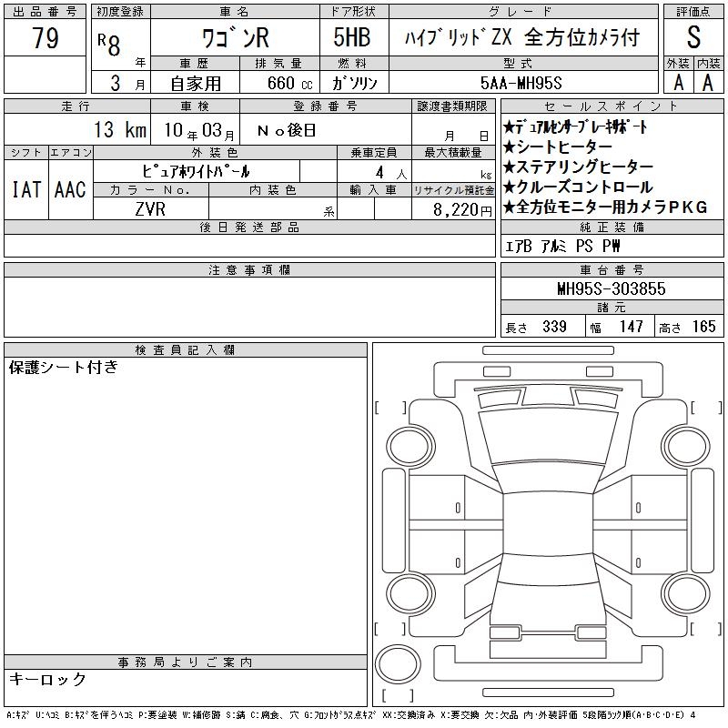Click the overall grade S score

693,39
